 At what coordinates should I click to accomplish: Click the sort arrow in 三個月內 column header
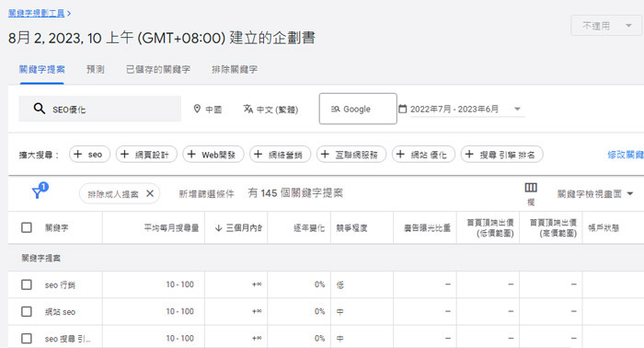(219, 227)
